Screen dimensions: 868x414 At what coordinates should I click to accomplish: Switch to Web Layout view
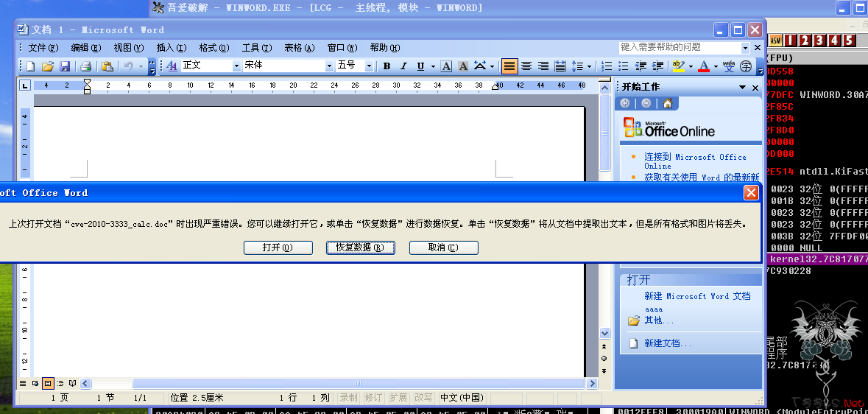click(35, 383)
